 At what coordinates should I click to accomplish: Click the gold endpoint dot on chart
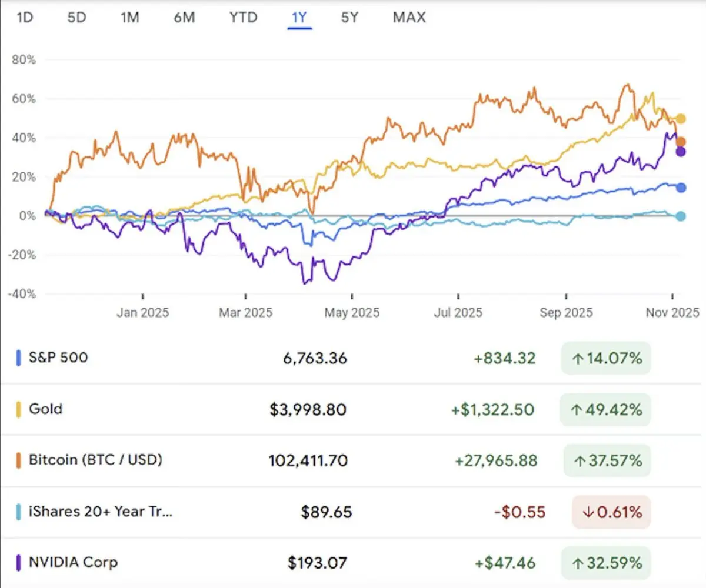(x=681, y=119)
